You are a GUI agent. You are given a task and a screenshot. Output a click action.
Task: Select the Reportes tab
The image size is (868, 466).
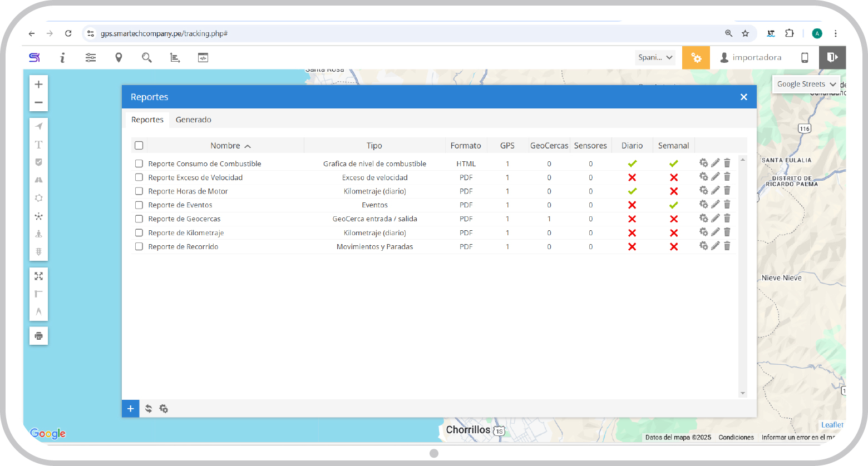click(x=147, y=120)
